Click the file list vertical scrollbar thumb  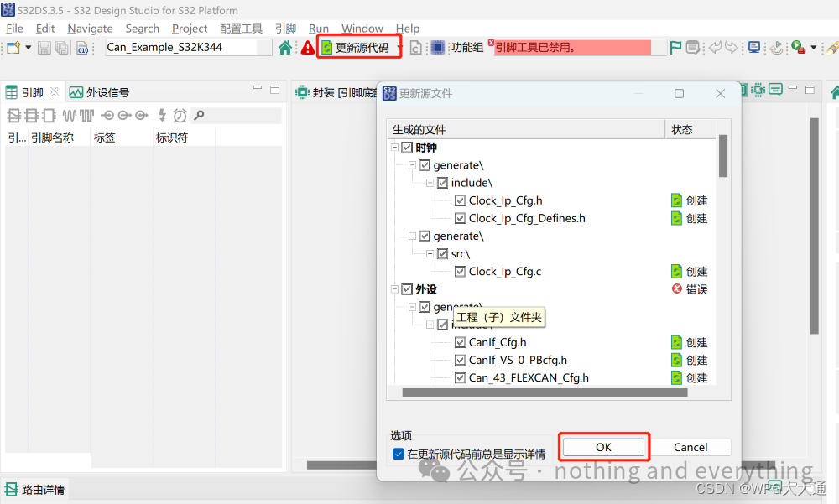click(723, 156)
